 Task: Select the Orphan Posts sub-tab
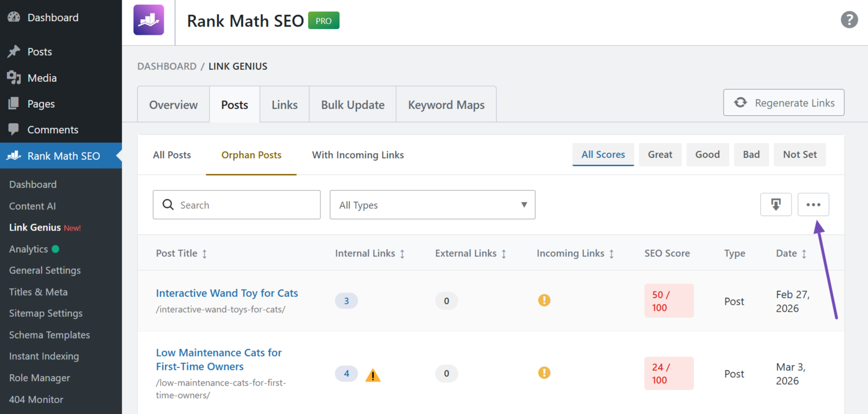coord(252,155)
